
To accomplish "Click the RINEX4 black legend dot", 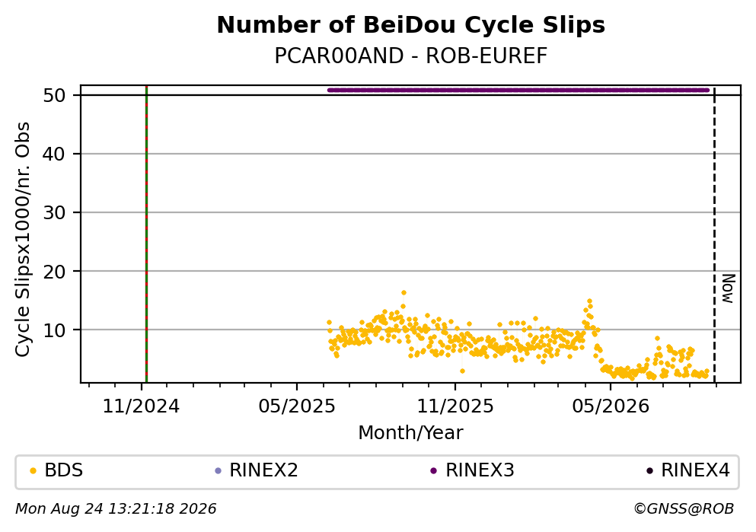I will pyautogui.click(x=649, y=471).
